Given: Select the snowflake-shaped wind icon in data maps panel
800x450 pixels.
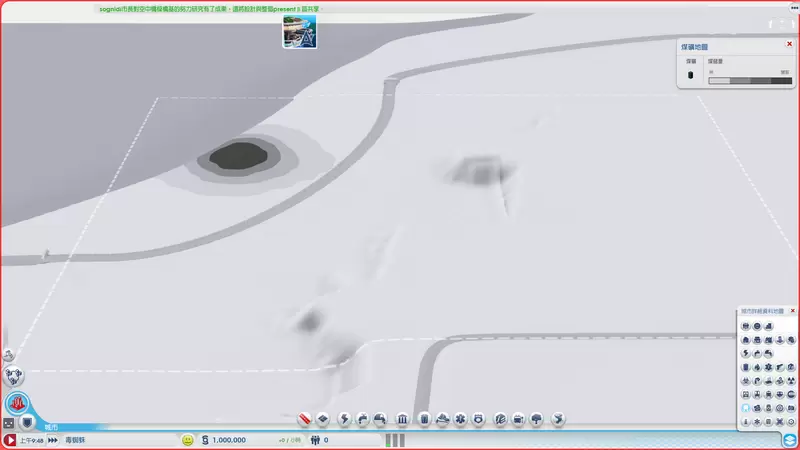Looking at the screenshot, I should click(x=757, y=422).
